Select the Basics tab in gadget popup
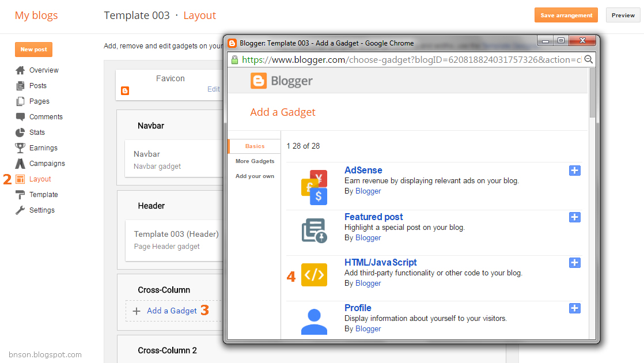644x363 pixels. click(x=255, y=146)
